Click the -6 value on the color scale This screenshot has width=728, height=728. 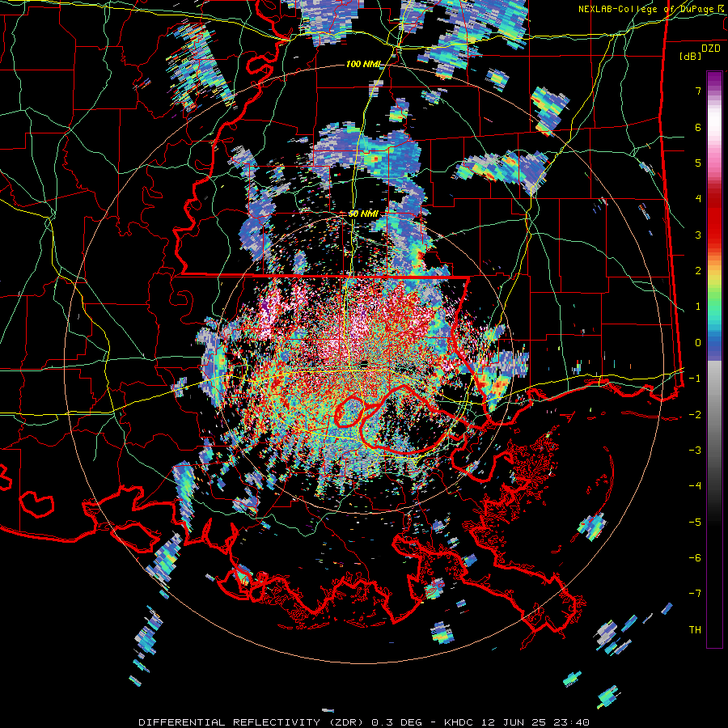695,558
